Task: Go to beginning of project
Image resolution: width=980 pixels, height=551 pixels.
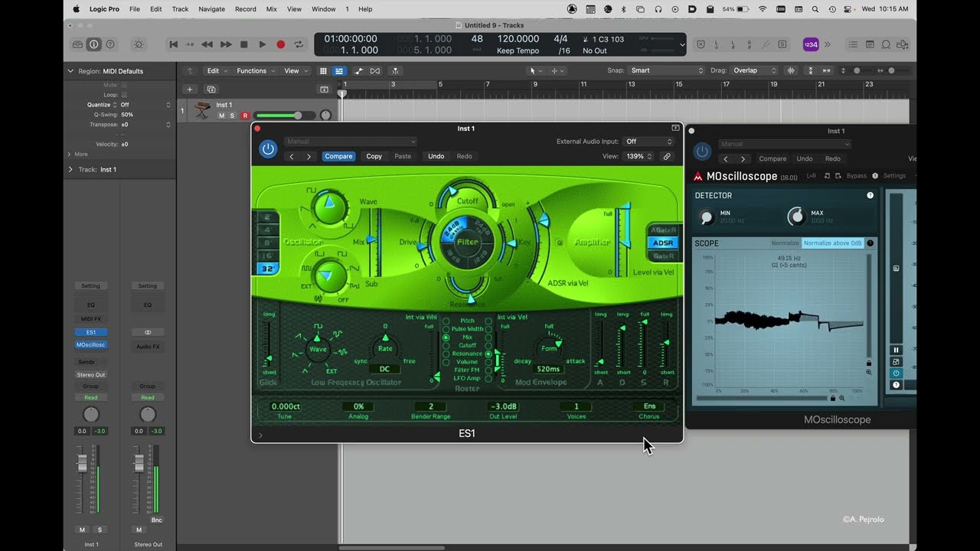Action: (x=174, y=44)
